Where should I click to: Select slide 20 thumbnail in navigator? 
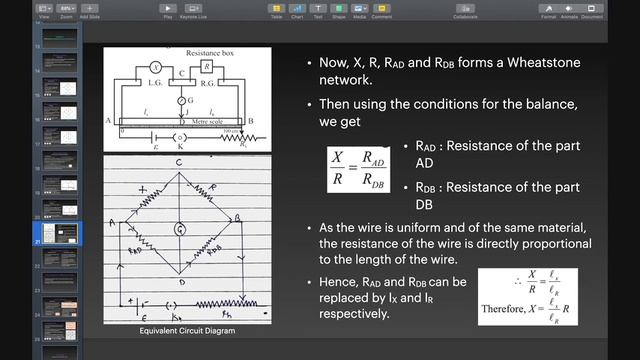coord(60,209)
